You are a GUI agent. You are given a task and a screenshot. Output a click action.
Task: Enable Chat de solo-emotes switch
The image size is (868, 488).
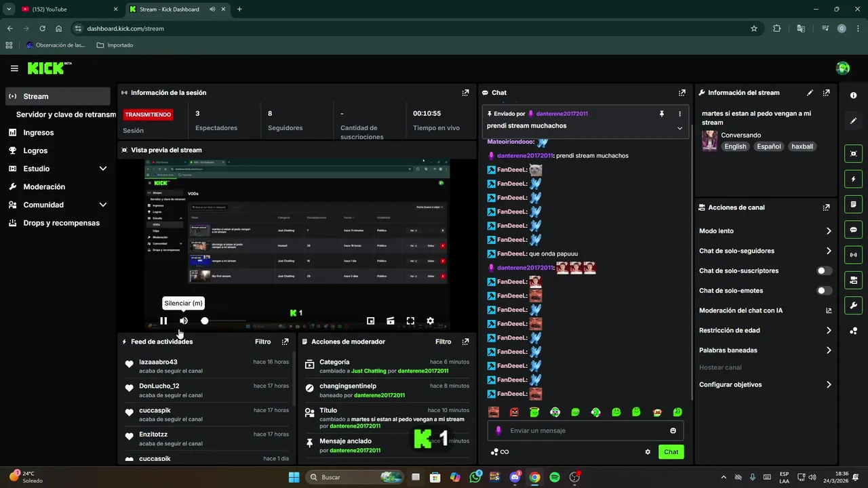tap(824, 291)
